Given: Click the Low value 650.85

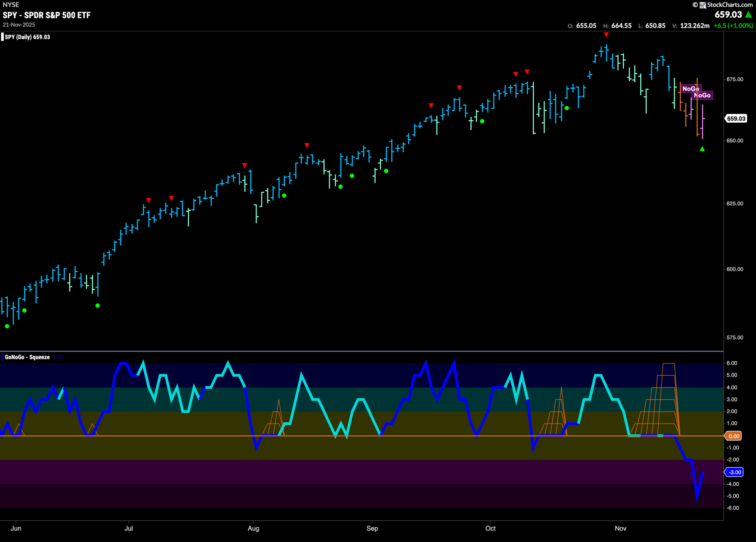Looking at the screenshot, I should [x=655, y=26].
